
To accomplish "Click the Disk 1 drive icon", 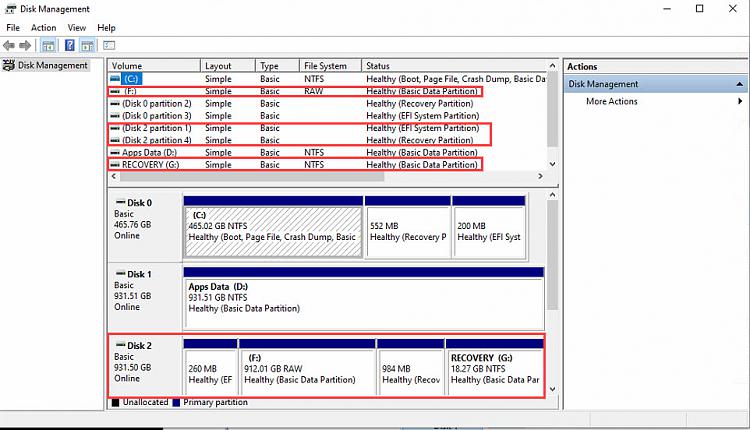I will click(121, 274).
